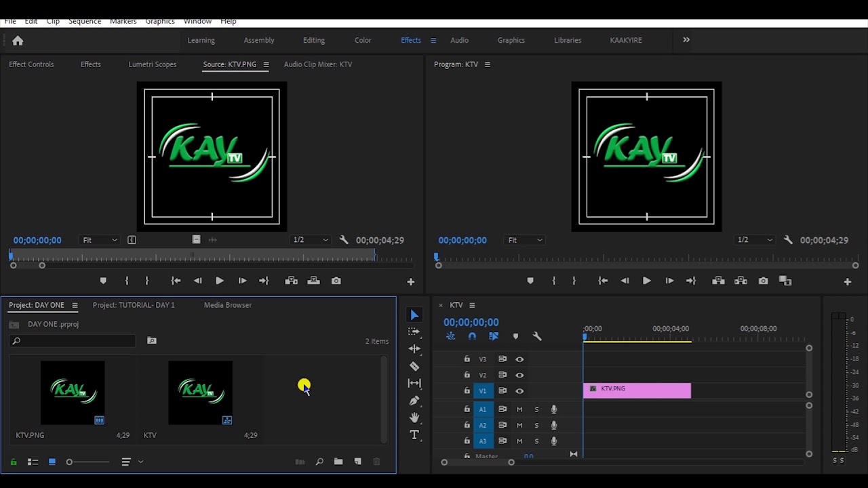Open Source monitor settings wrench
Viewport: 868px width, 488px height.
pos(344,240)
